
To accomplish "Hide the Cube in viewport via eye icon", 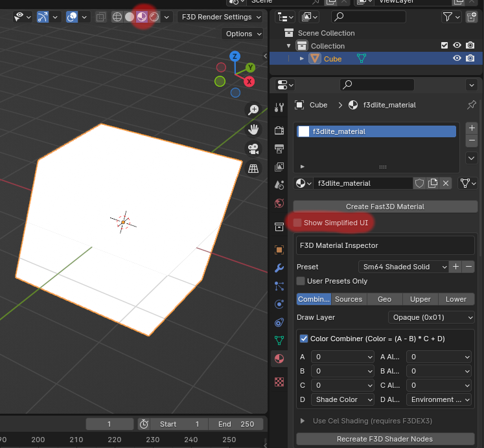I will [457, 58].
